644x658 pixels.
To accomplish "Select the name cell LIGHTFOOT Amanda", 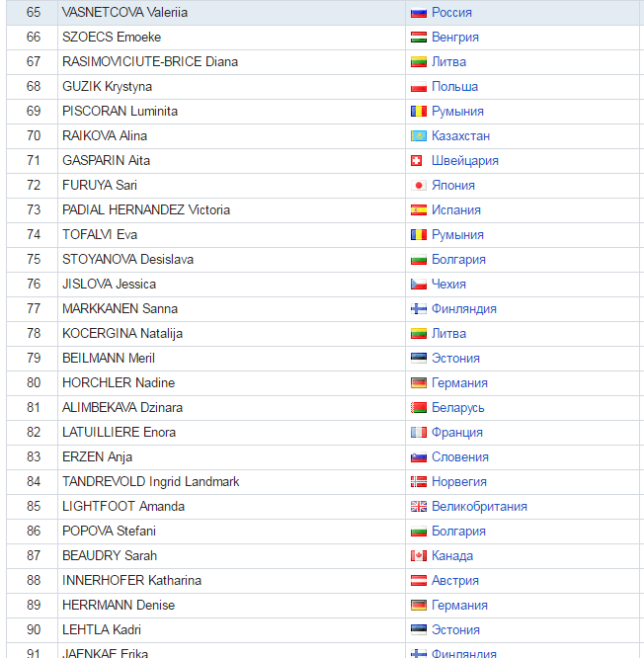I will (x=231, y=507).
